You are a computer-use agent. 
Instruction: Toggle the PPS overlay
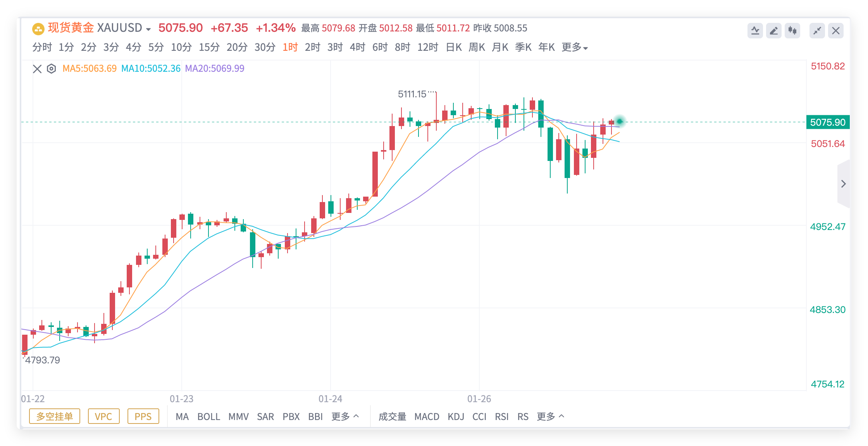(143, 417)
